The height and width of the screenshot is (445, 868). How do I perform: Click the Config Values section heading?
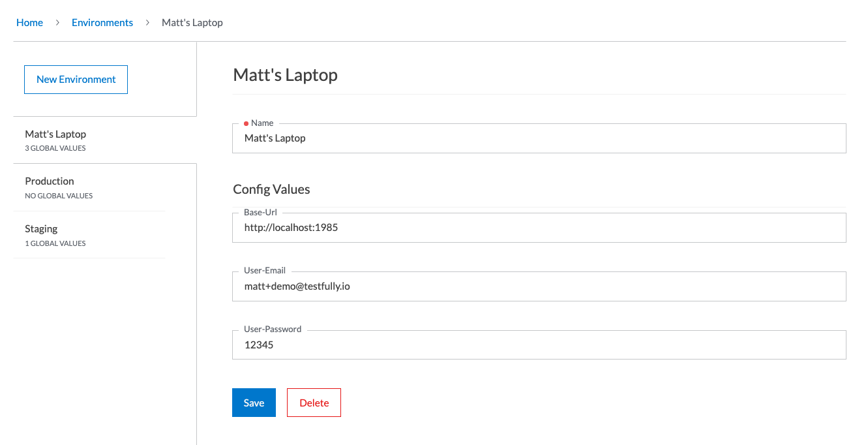click(x=271, y=189)
